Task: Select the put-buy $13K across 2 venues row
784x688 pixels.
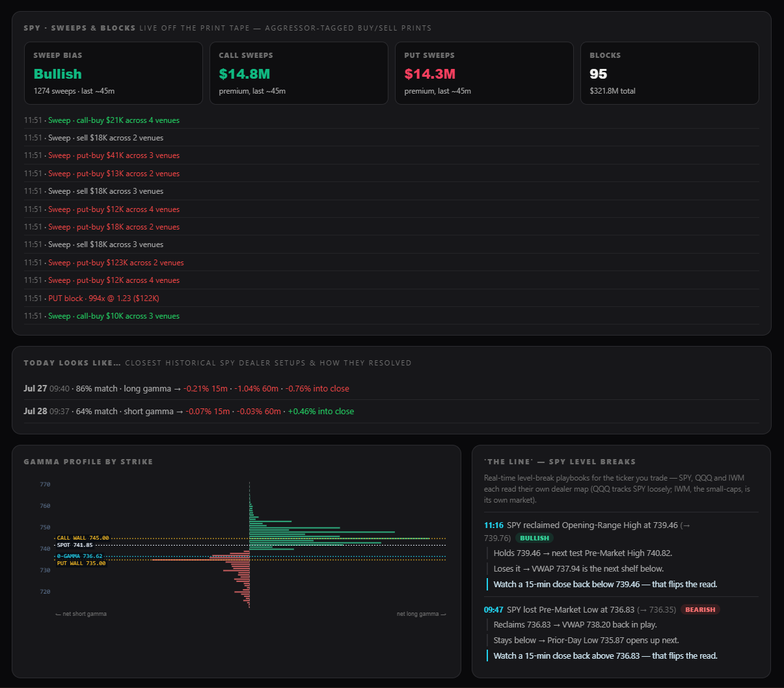Action: (x=392, y=174)
